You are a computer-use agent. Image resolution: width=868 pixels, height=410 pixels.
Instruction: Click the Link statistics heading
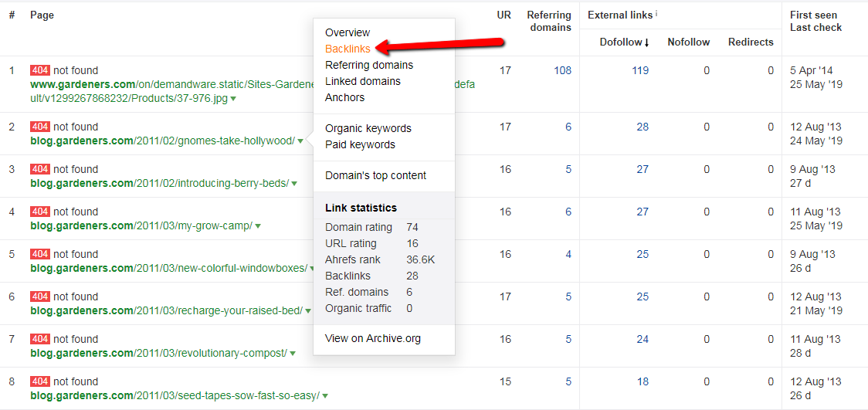[361, 208]
